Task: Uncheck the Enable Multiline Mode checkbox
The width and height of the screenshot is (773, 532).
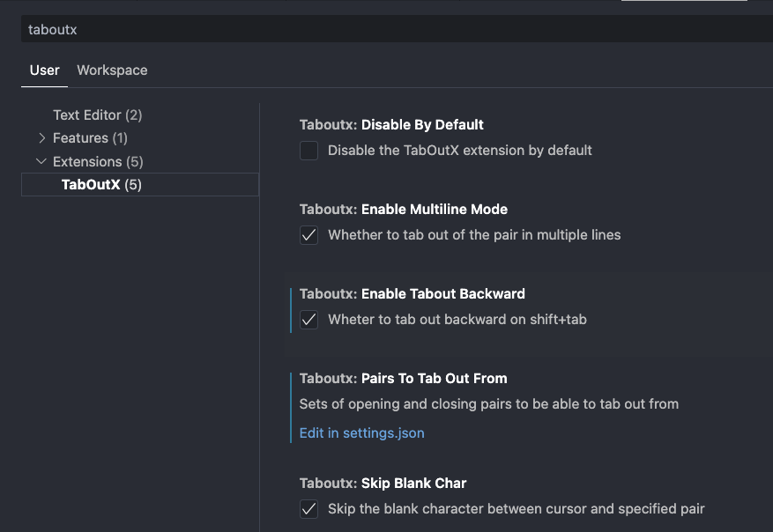Action: 308,235
